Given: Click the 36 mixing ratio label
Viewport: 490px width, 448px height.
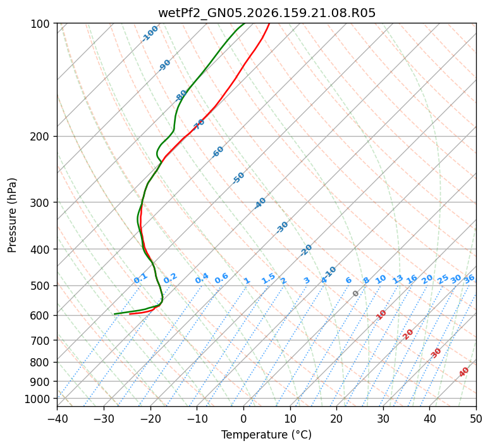Looking at the screenshot, I should [469, 279].
